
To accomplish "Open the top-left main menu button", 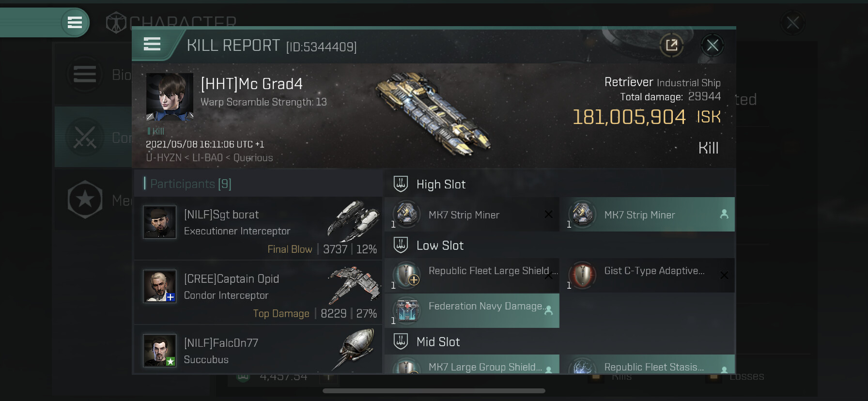I will (75, 22).
